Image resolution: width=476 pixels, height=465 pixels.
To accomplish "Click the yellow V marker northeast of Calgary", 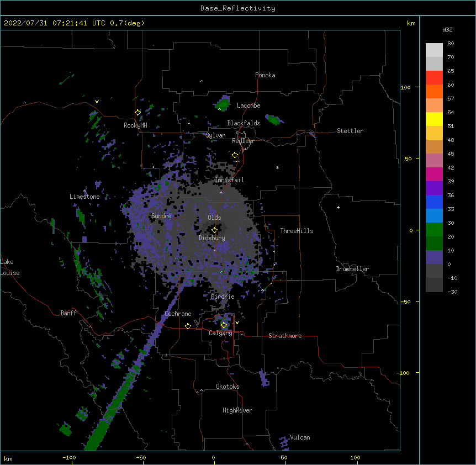I will click(x=237, y=323).
